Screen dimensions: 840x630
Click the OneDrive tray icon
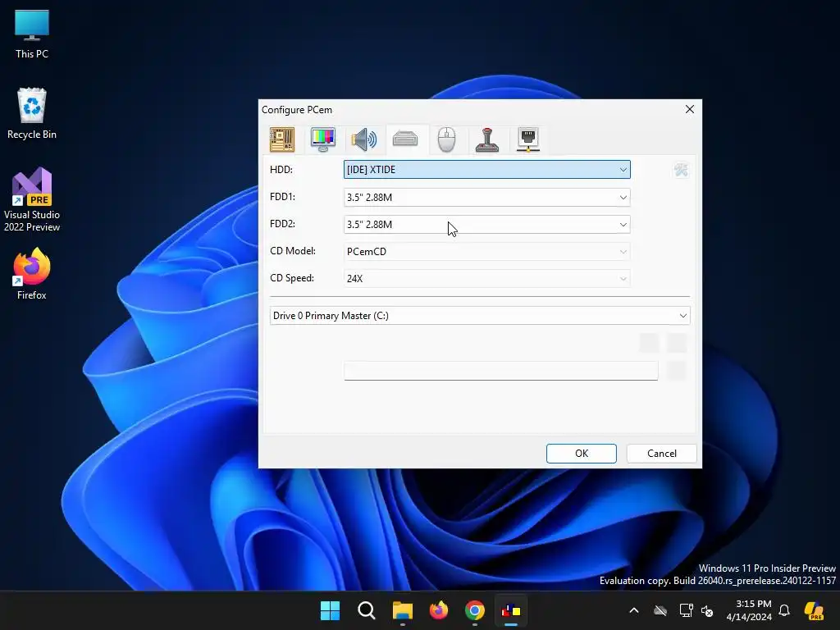660,610
